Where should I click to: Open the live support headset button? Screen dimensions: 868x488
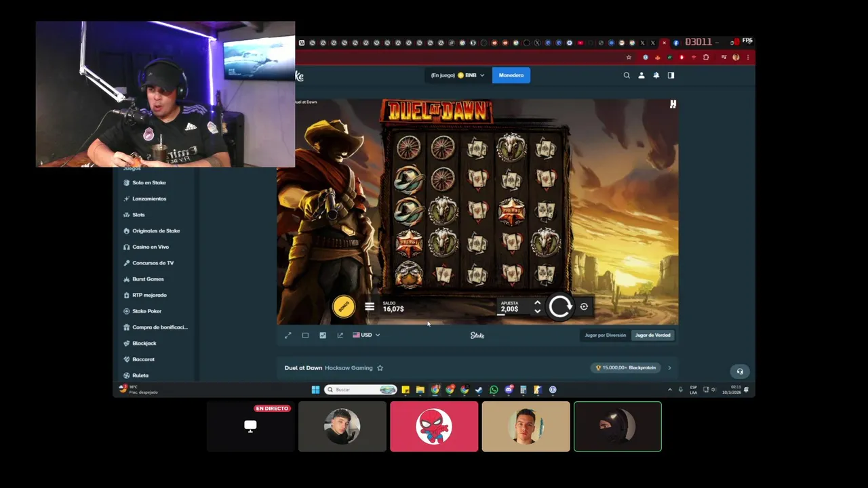740,371
